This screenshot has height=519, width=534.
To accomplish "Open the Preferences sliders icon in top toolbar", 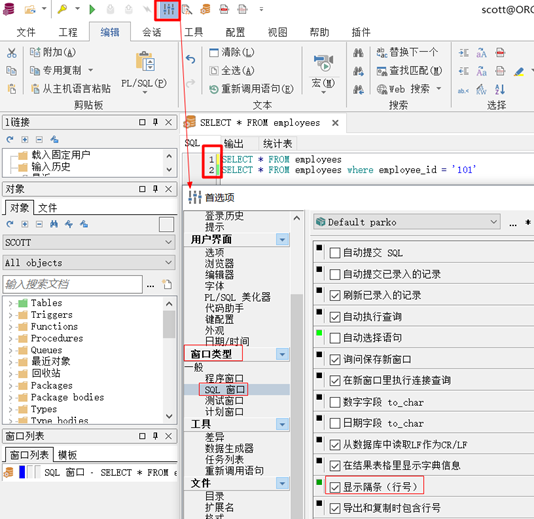I will point(169,10).
